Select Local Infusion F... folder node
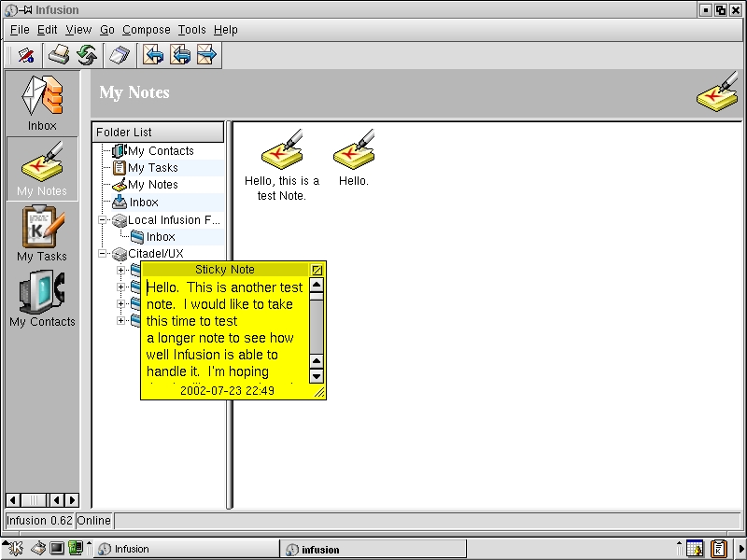 (x=174, y=220)
